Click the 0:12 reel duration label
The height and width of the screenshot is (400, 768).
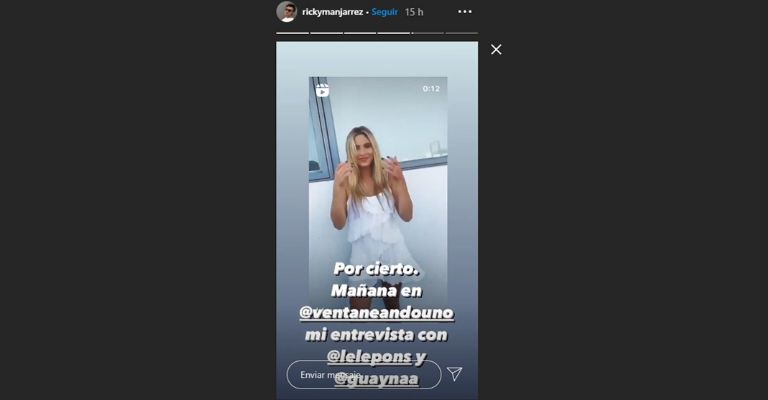pyautogui.click(x=431, y=89)
